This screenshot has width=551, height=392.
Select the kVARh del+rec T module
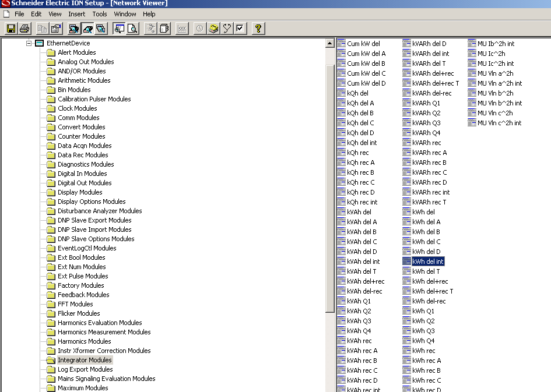coord(436,83)
